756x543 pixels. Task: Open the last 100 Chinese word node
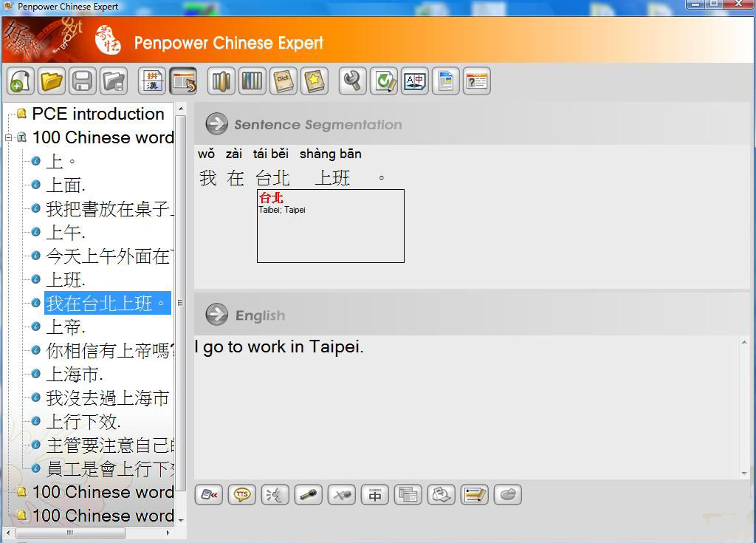point(103,516)
